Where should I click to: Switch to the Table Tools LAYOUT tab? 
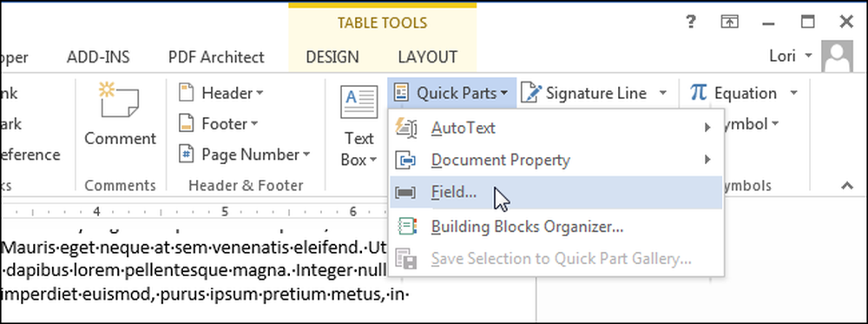427,57
